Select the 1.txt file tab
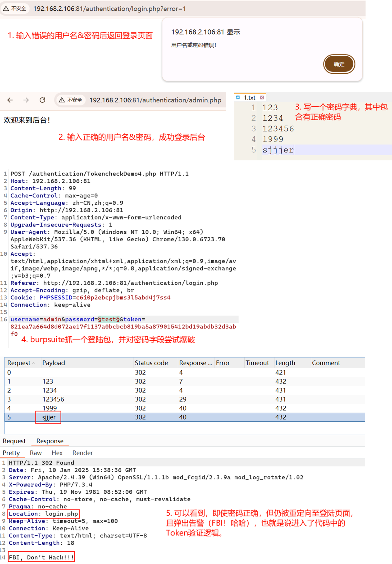 click(249, 98)
